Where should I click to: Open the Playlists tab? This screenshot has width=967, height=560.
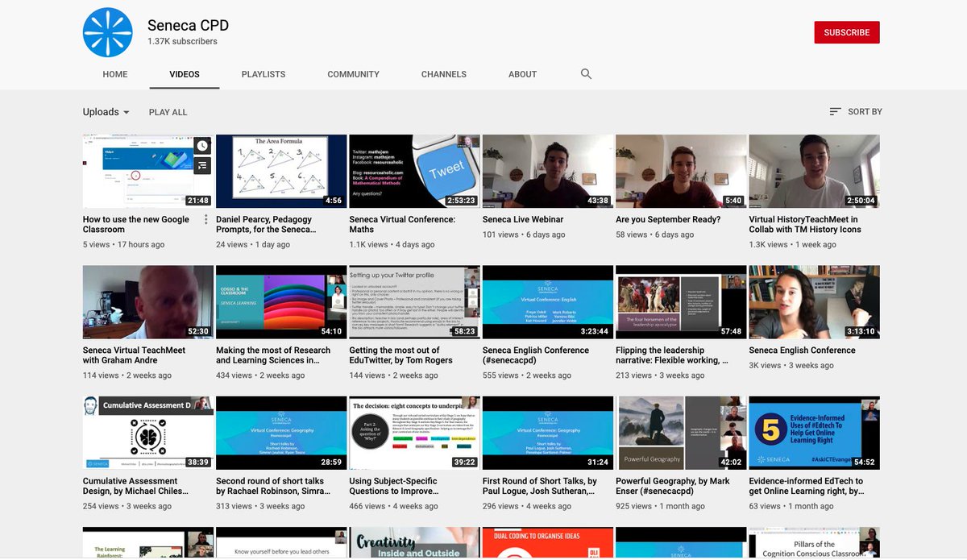(x=264, y=74)
